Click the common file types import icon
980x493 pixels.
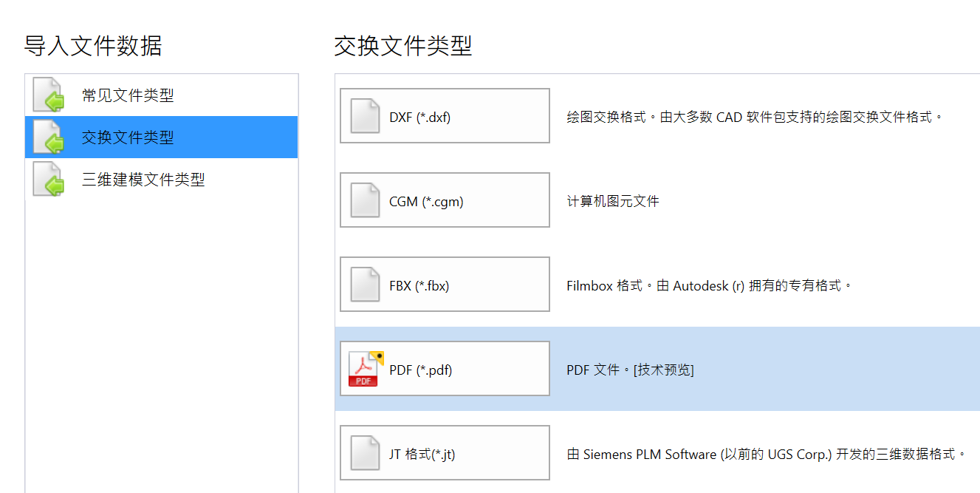(49, 95)
